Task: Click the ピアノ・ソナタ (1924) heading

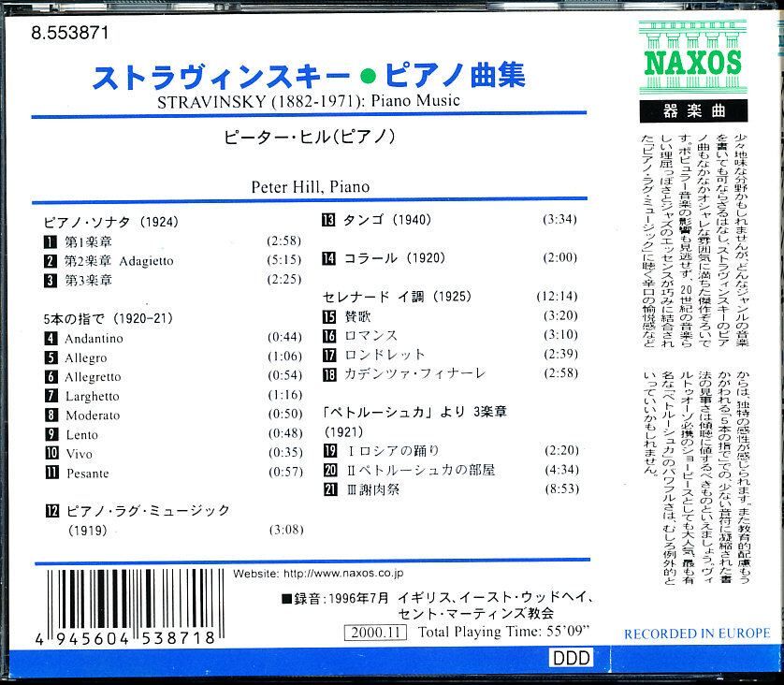Action: pos(111,222)
